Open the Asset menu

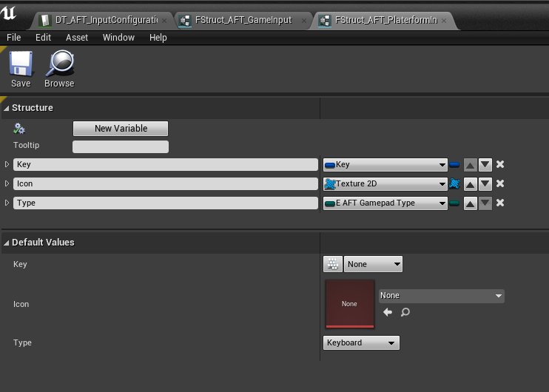[77, 38]
